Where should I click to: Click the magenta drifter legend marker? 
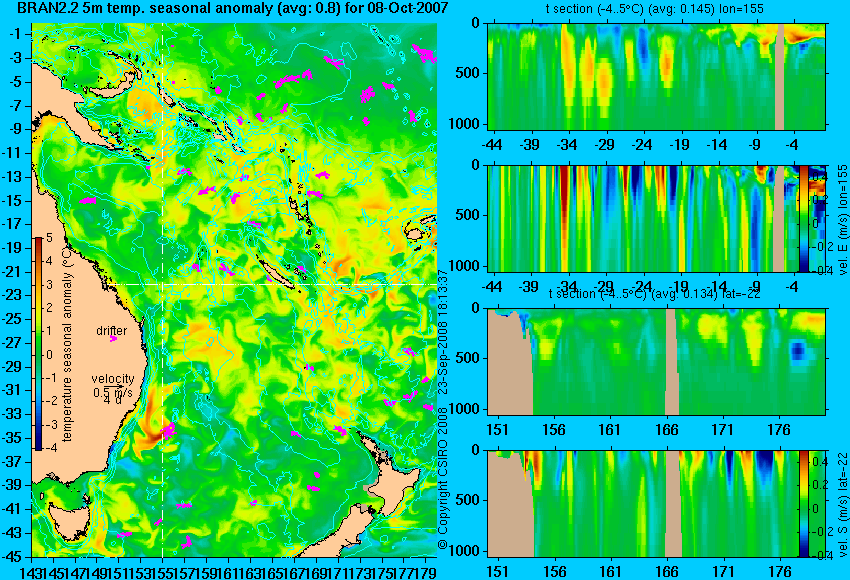click(113, 339)
